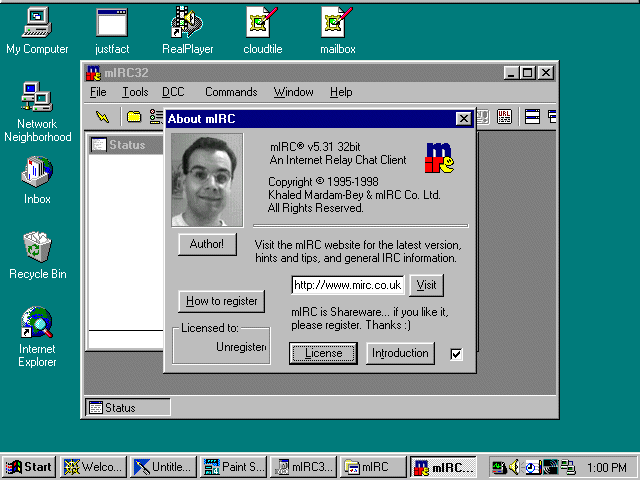The image size is (640, 480).
Task: Click the speaker volume tray icon
Action: 514,467
